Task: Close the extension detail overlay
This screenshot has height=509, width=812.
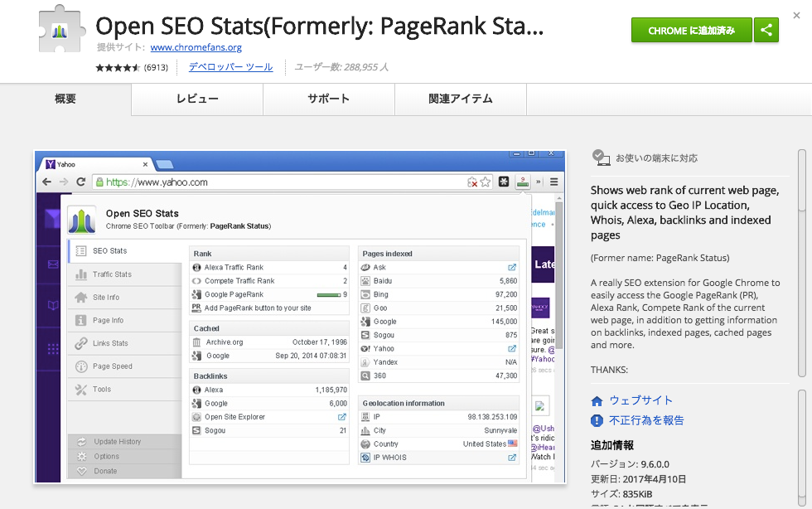Action: click(x=796, y=16)
